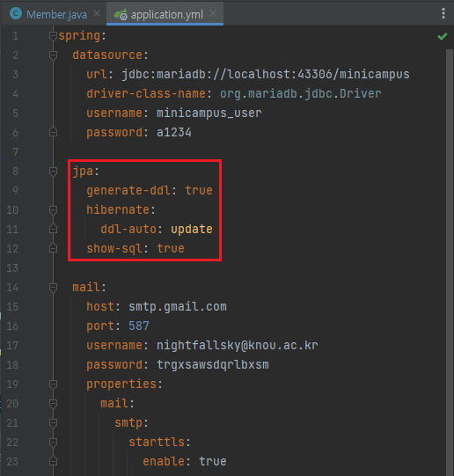Click the Java class icon on Member.java tab
The height and width of the screenshot is (476, 454).
coord(16,13)
